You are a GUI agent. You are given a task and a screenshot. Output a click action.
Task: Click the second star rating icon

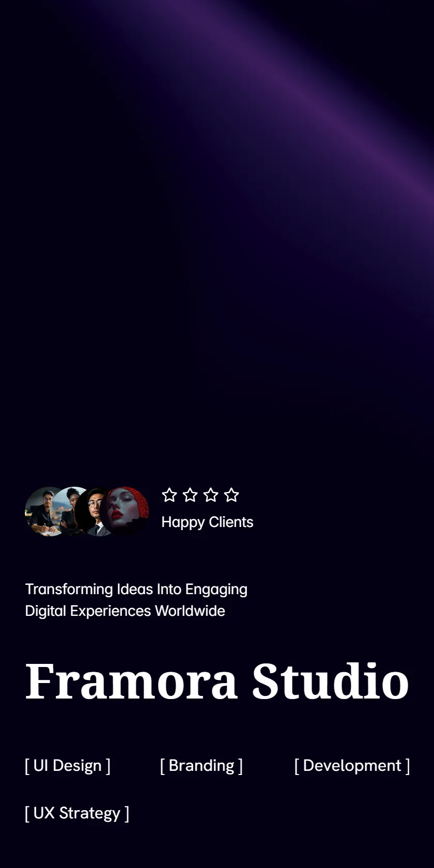pyautogui.click(x=190, y=495)
